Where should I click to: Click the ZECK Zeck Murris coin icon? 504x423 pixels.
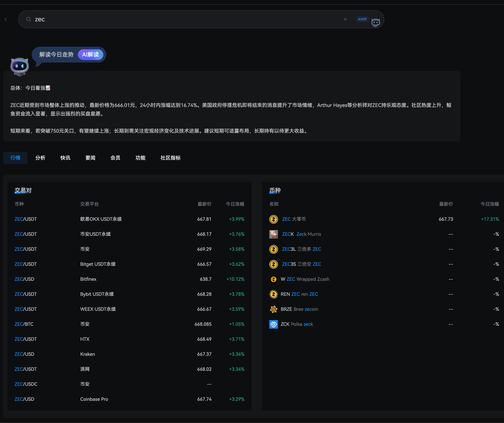273,234
